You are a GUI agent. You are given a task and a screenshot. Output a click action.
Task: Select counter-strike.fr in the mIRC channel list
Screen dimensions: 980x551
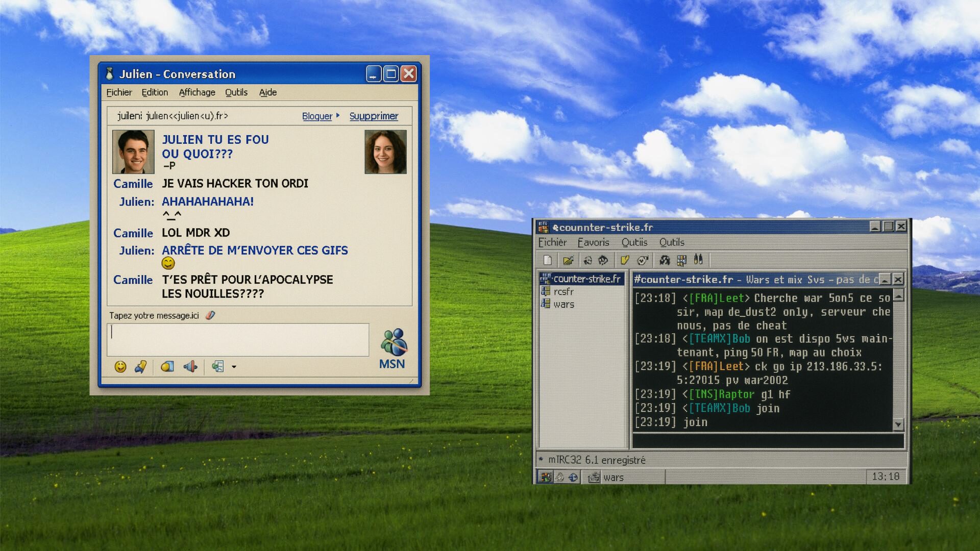pyautogui.click(x=582, y=279)
